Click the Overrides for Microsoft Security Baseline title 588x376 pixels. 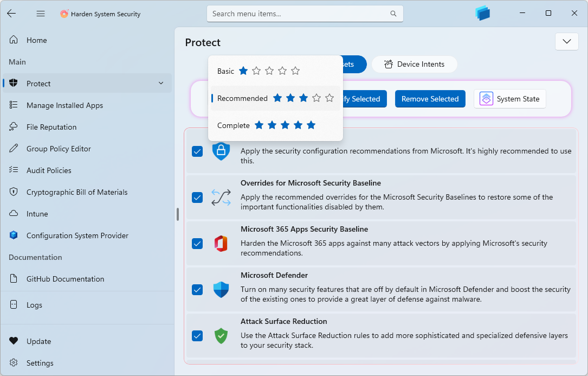coord(311,183)
